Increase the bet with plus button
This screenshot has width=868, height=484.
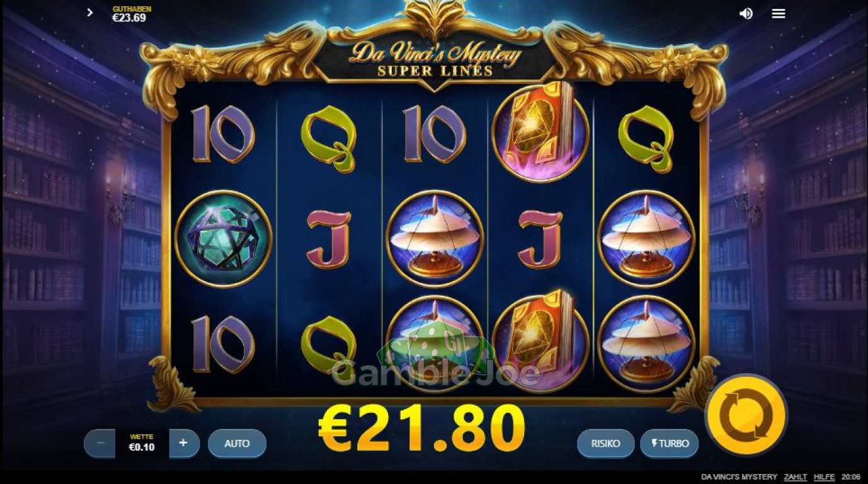pyautogui.click(x=183, y=443)
